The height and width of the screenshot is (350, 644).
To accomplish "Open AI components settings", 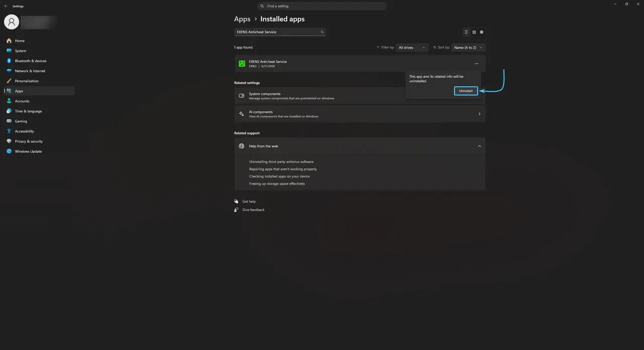I will (360, 114).
